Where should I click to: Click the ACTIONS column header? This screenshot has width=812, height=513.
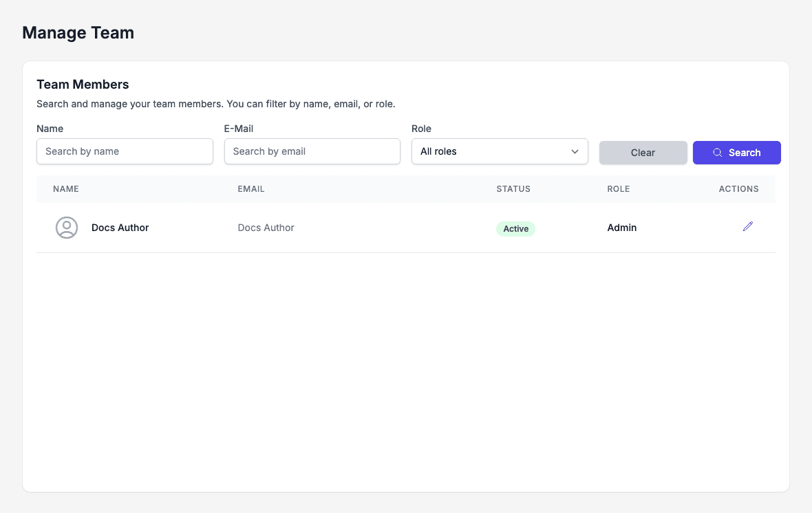(x=738, y=189)
